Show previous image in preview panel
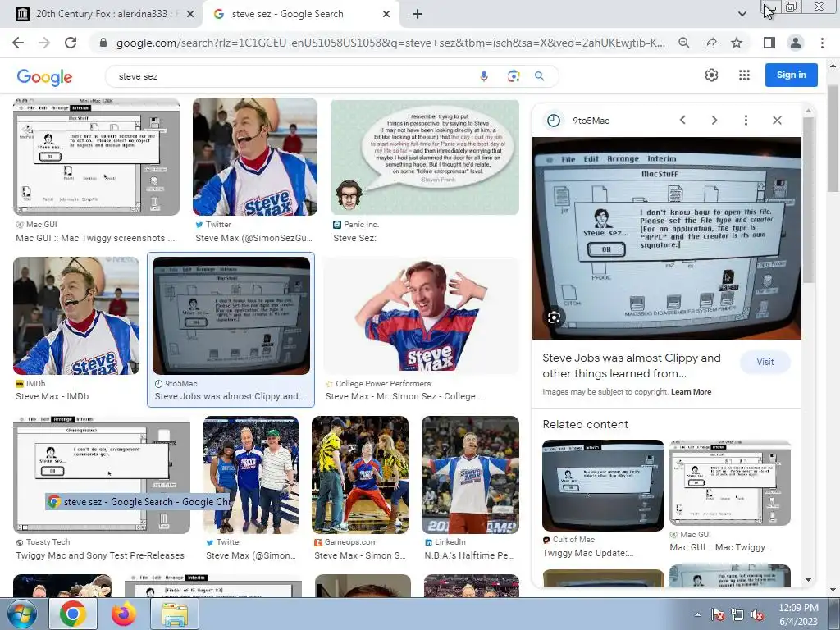840x630 pixels. [682, 120]
